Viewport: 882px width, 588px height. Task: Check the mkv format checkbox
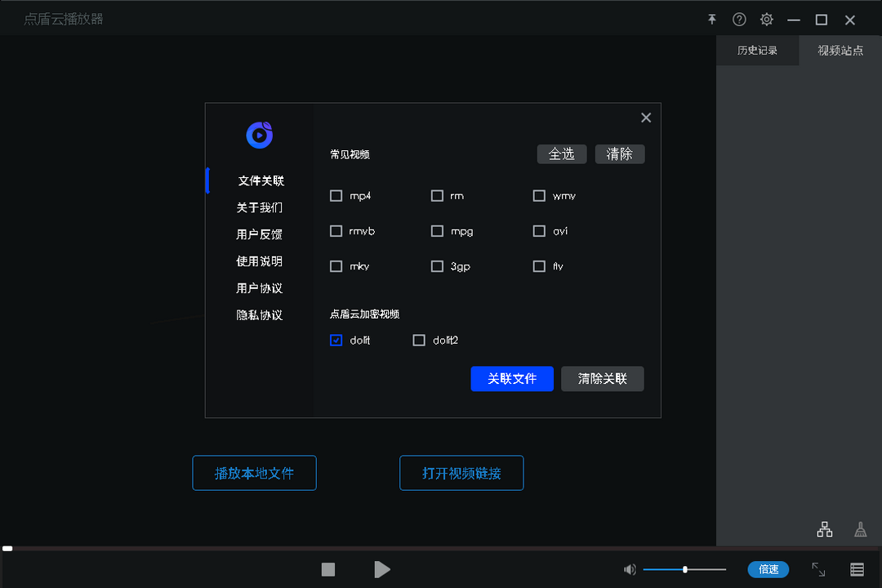point(336,265)
